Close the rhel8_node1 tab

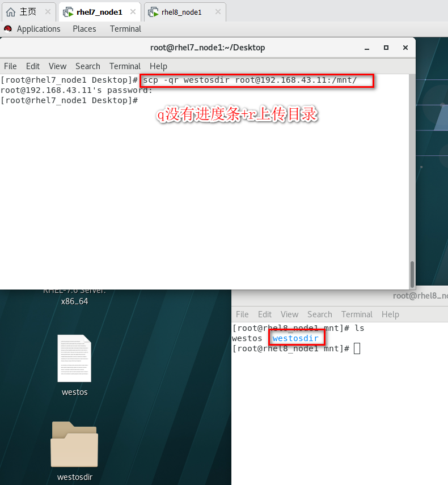pyautogui.click(x=218, y=12)
